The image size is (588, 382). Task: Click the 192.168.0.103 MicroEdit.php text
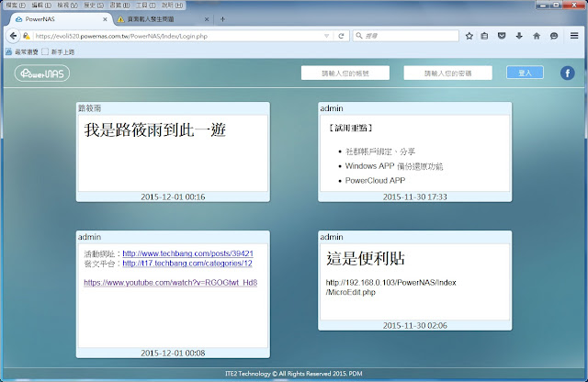[x=390, y=287]
